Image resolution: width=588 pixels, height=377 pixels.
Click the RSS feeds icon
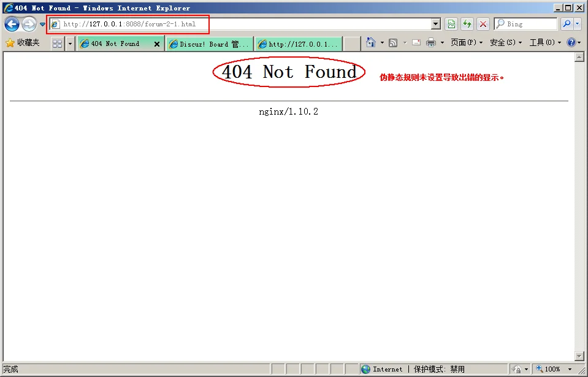[x=393, y=43]
